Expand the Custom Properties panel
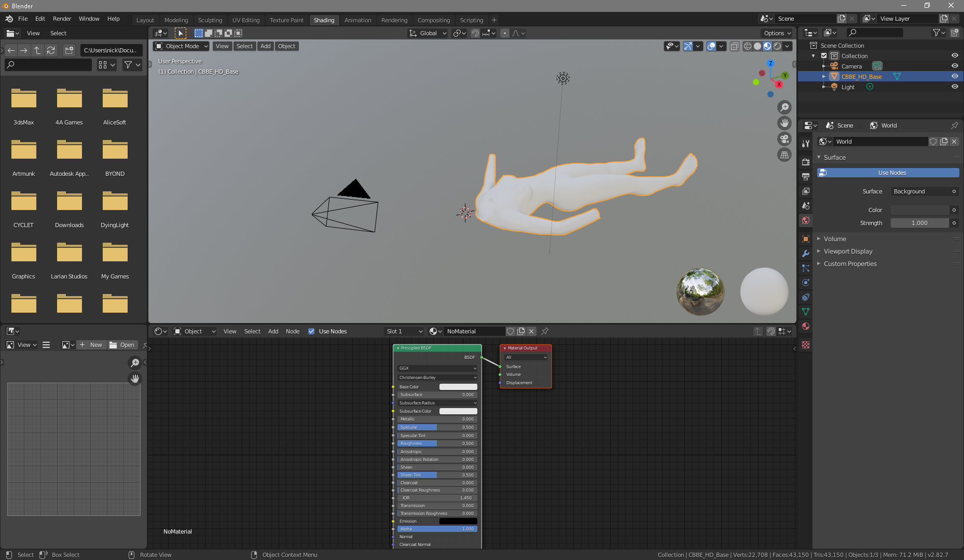Viewport: 964px width, 560px height. pos(850,264)
